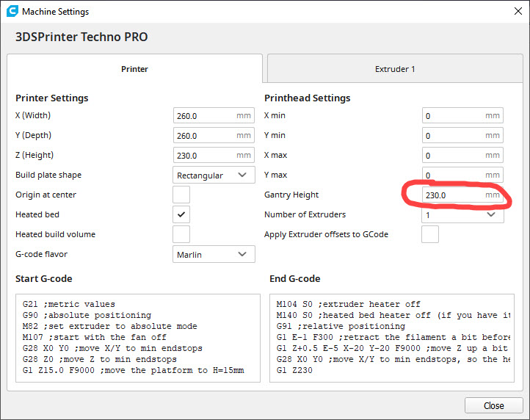Click the 'G1 Z15.0 F9000' line in Start G-code
The width and height of the screenshot is (530, 420).
(133, 370)
